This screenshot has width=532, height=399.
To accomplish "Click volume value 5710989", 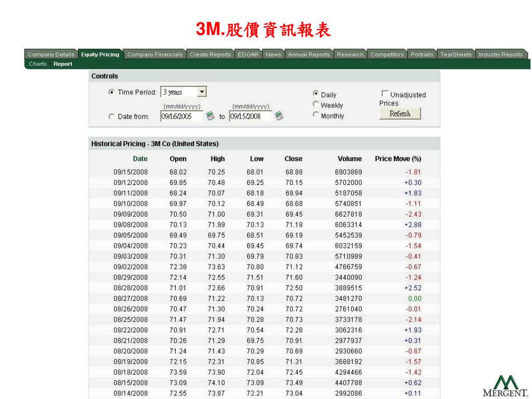I will [x=349, y=256].
